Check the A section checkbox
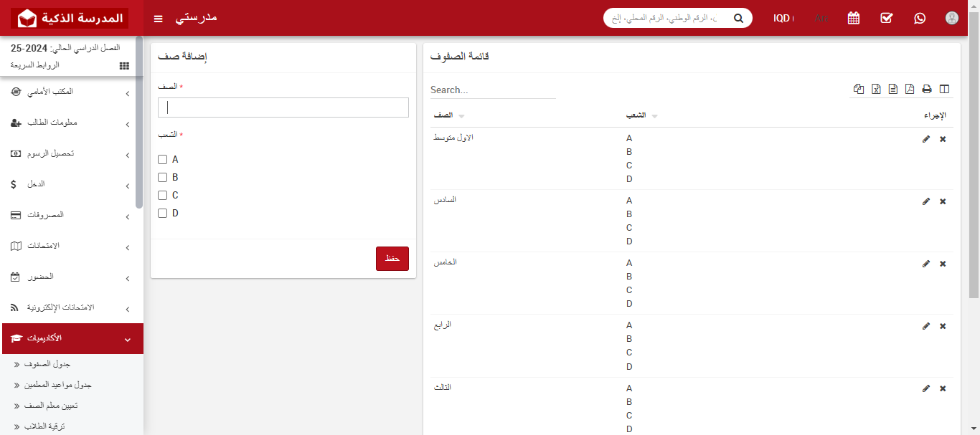Image resolution: width=980 pixels, height=435 pixels. (x=162, y=159)
